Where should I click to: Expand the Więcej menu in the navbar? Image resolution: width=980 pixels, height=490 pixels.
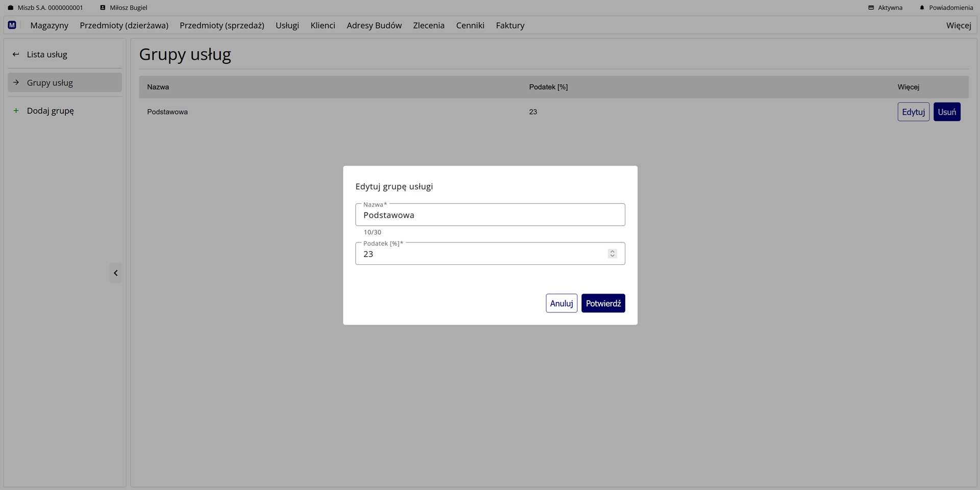pos(958,26)
